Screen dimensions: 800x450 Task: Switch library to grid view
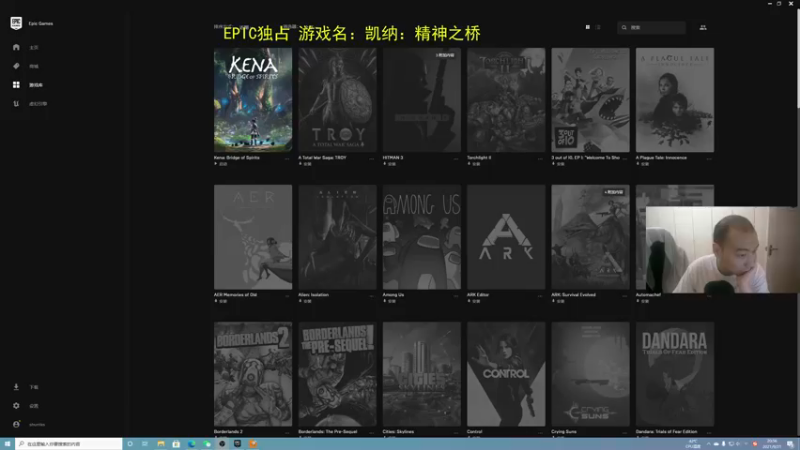[588, 27]
